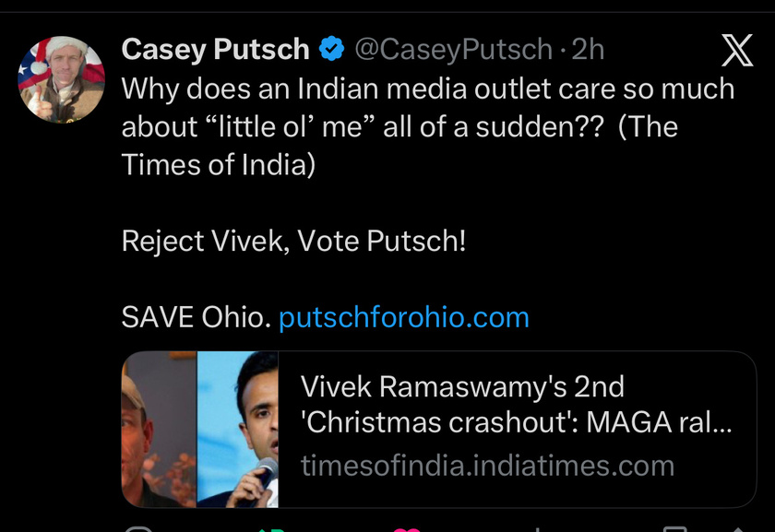The height and width of the screenshot is (532, 775).
Task: Open the view count analytics icon
Action: [538, 528]
